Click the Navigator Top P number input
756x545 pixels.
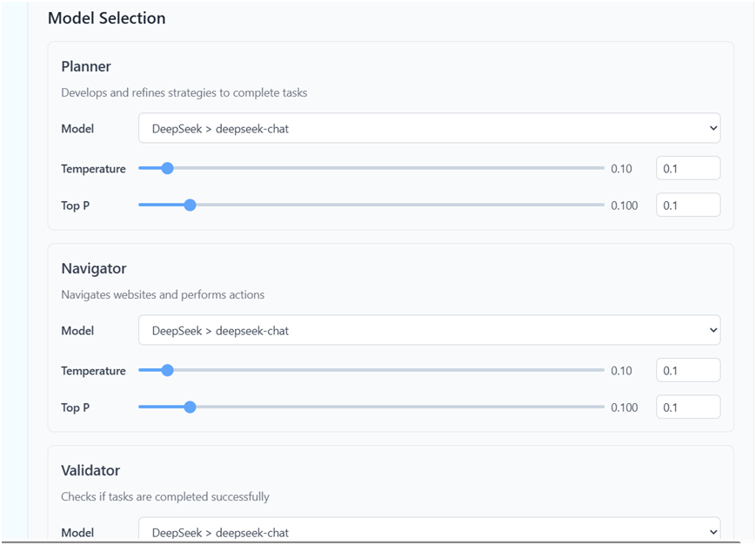tap(688, 407)
